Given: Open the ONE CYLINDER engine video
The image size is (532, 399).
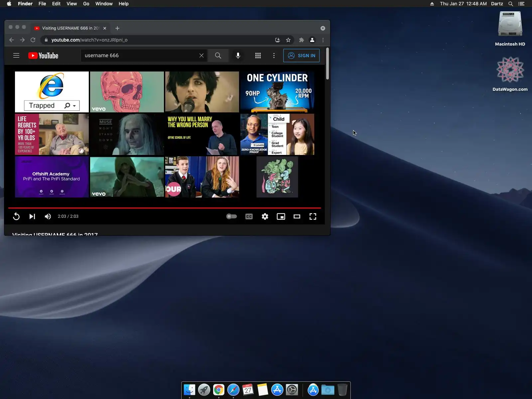Looking at the screenshot, I should point(277,92).
